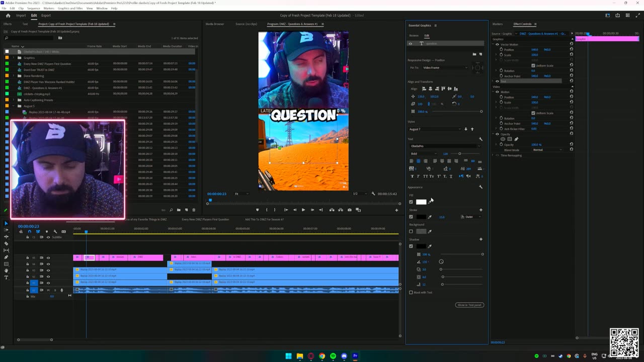Open Blend Mode Normal dropdown
Image resolution: width=644 pixels, height=362 pixels.
(547, 150)
